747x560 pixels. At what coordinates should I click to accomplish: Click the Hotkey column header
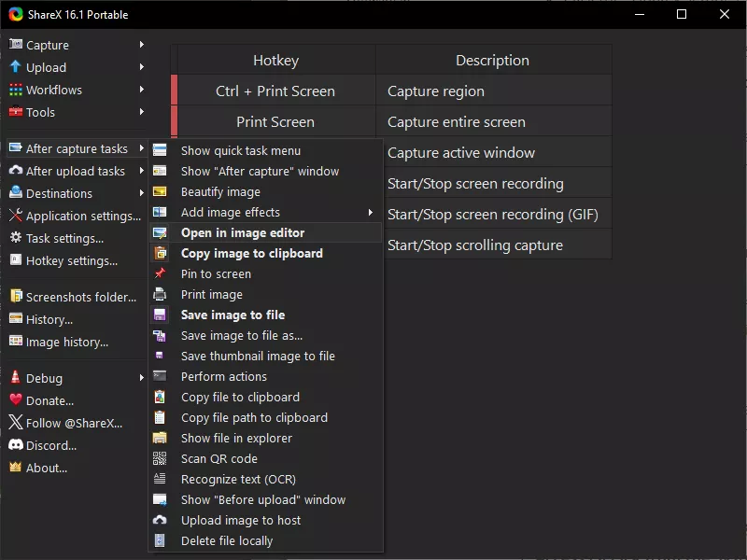tap(275, 60)
